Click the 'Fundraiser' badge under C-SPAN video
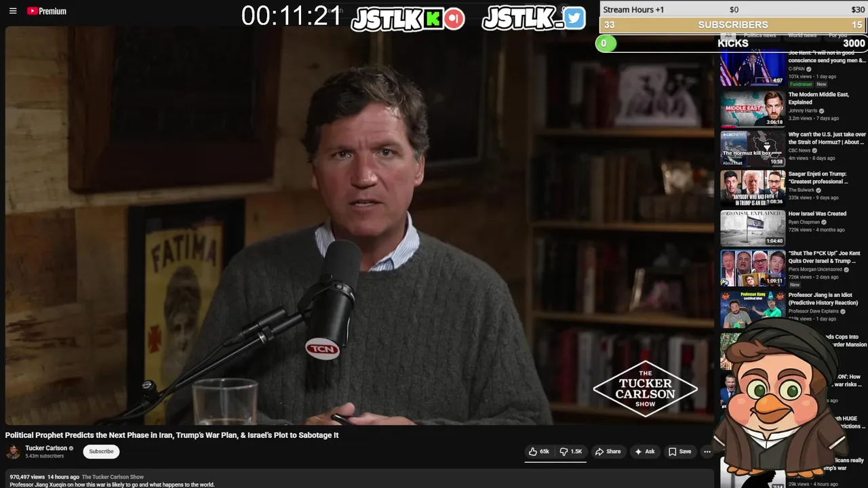The width and height of the screenshot is (868, 488). coord(801,84)
